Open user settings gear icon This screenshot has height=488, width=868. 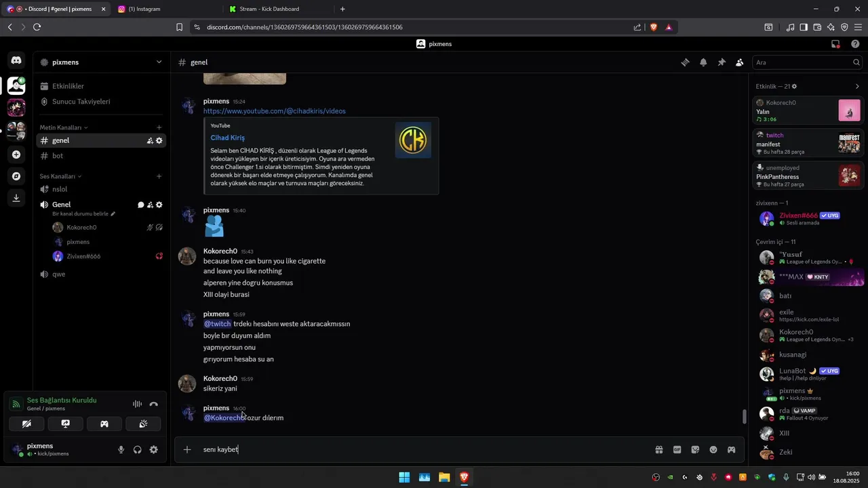[x=154, y=449]
